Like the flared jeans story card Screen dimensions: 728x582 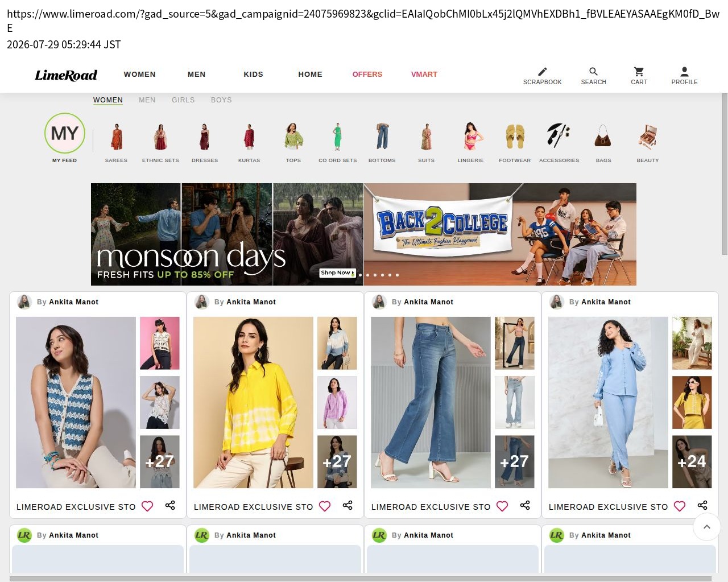pos(502,506)
